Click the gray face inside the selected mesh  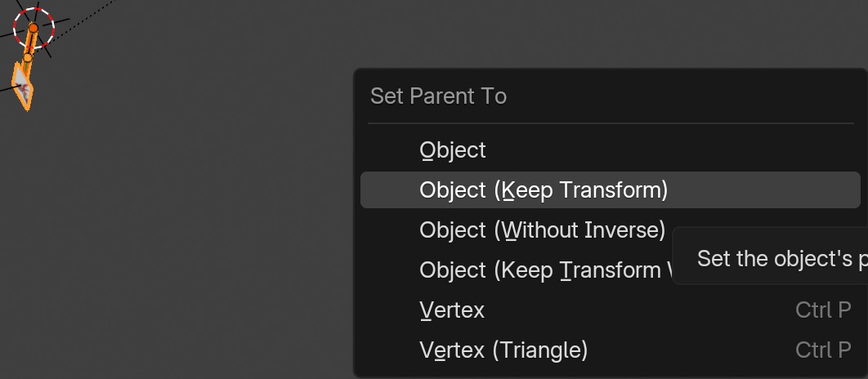pyautogui.click(x=21, y=86)
